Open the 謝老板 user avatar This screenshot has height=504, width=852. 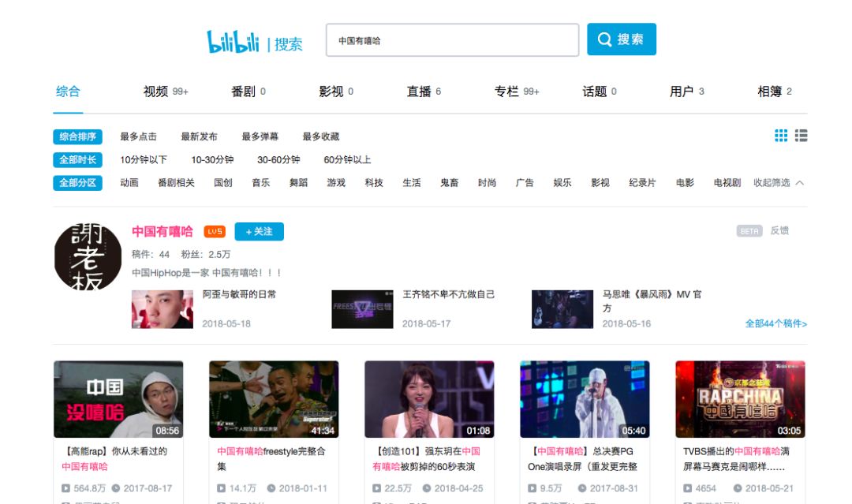[x=88, y=256]
